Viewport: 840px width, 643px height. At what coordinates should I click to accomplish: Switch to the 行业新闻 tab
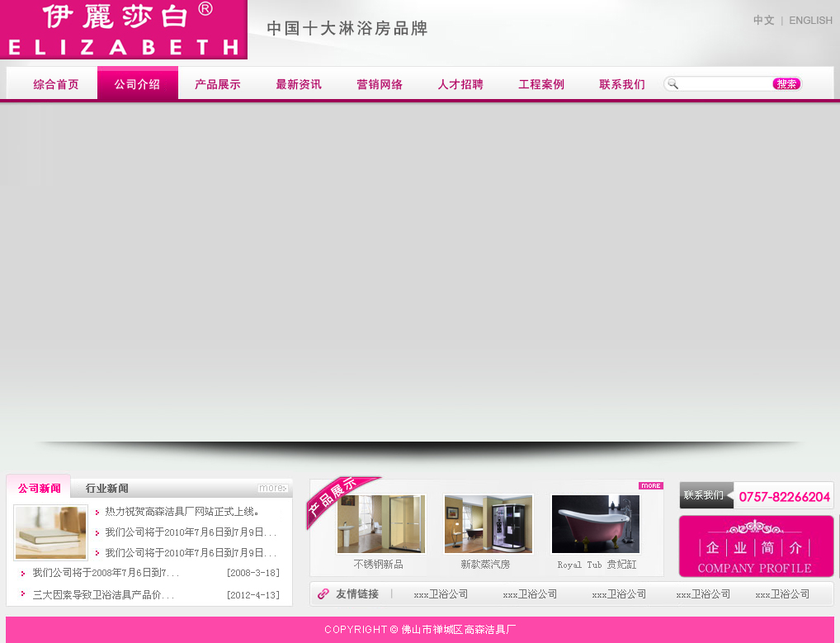click(107, 489)
